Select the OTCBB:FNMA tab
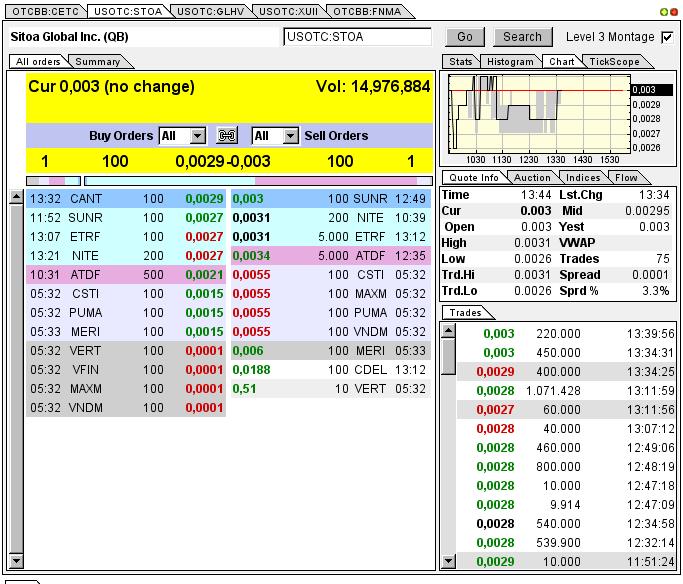Screen dimensions: 683x584 (368, 11)
